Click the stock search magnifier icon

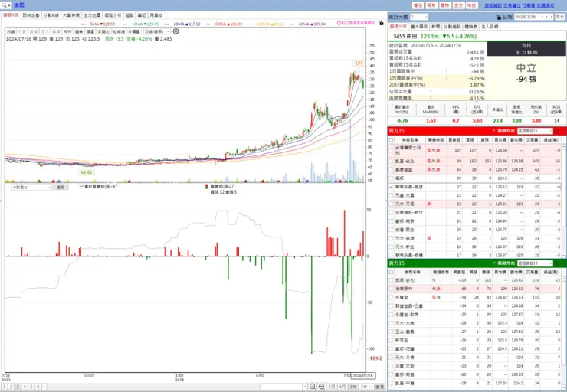pos(5,5)
